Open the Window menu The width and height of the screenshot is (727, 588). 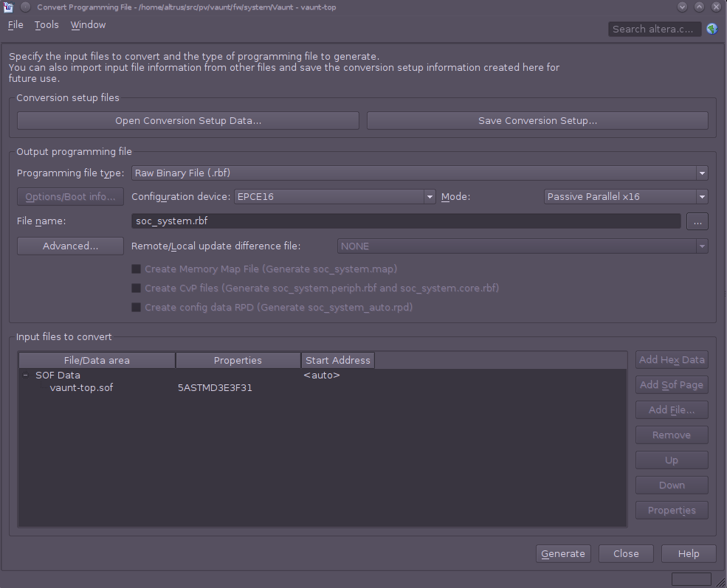[88, 25]
